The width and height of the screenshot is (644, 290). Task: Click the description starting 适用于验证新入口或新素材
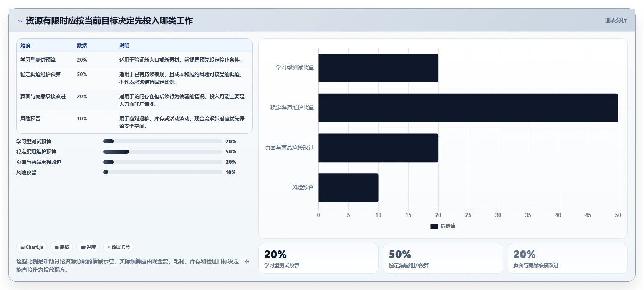(181, 60)
